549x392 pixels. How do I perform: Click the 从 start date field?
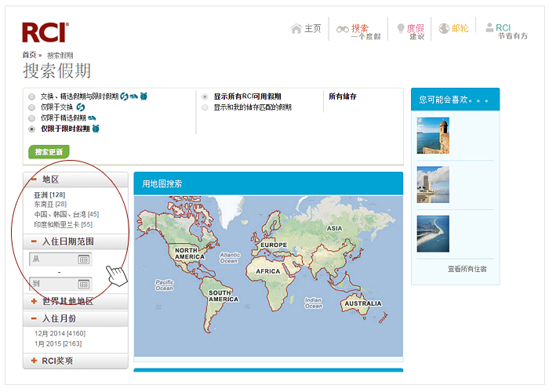pos(60,260)
